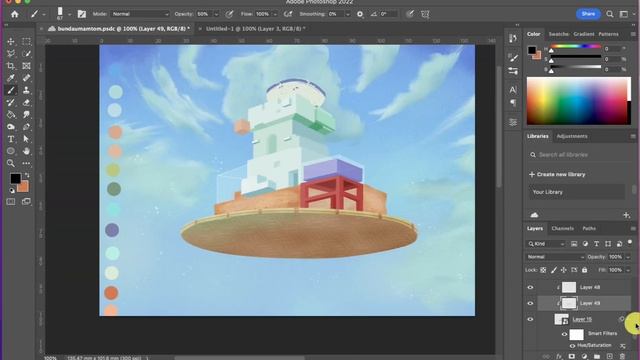Screen dimensions: 640x360
Task: Switch to the Swatches tab
Action: [x=558, y=34]
